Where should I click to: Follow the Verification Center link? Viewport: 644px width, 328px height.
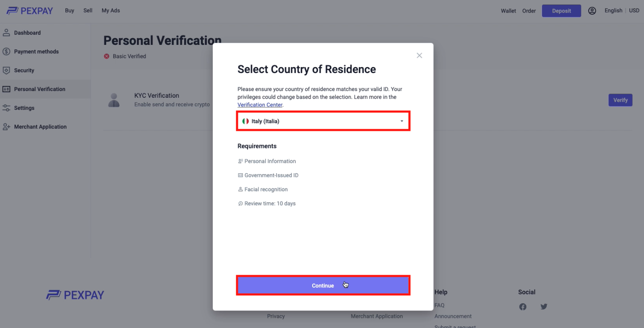[260, 105]
